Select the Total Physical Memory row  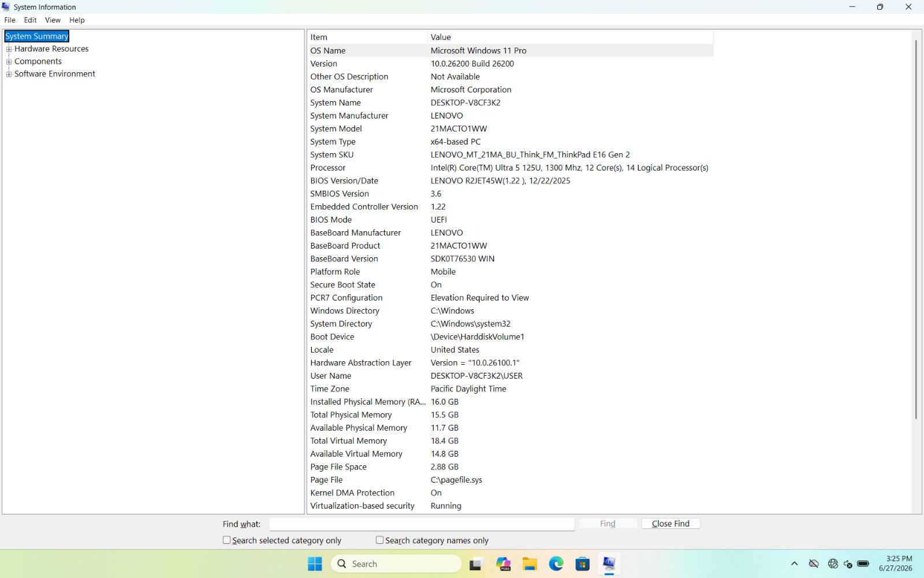(x=511, y=415)
